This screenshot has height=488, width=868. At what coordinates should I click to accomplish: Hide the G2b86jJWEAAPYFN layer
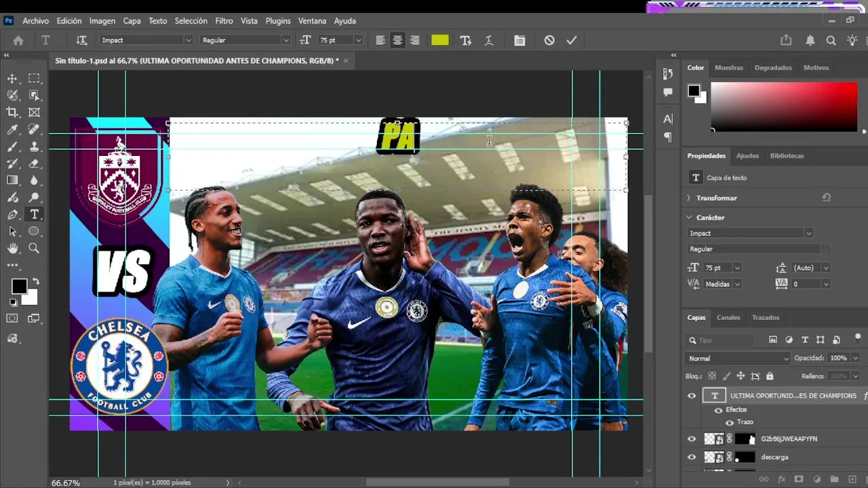point(692,439)
